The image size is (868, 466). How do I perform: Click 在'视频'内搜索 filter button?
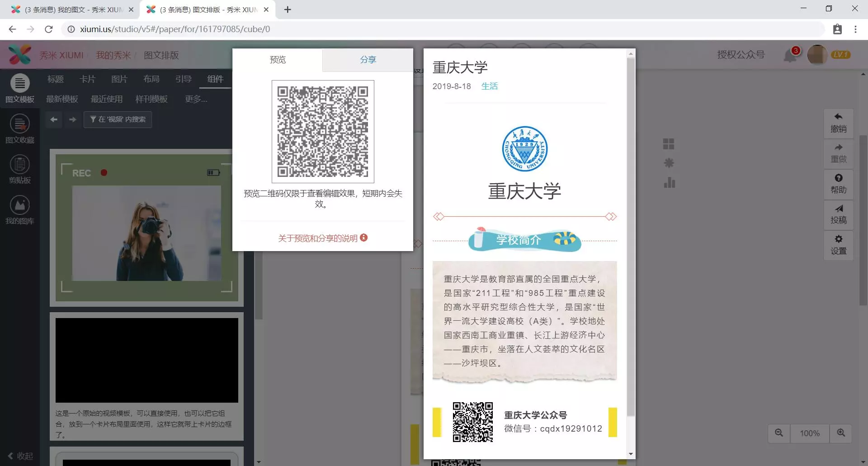118,119
